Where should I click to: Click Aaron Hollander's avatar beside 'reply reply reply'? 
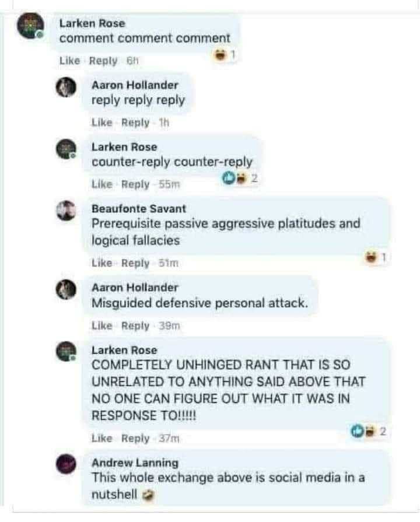coord(66,87)
